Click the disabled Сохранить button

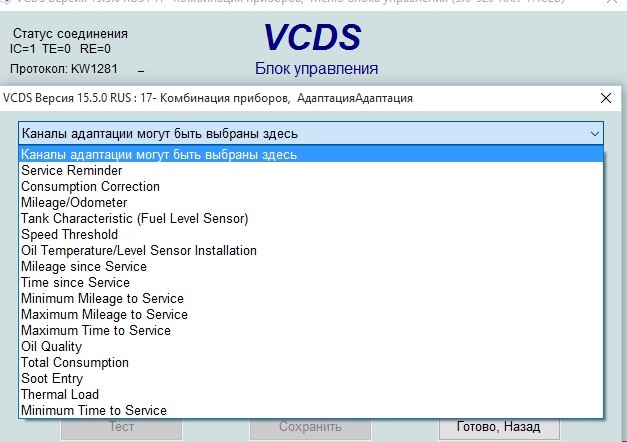[x=310, y=427]
